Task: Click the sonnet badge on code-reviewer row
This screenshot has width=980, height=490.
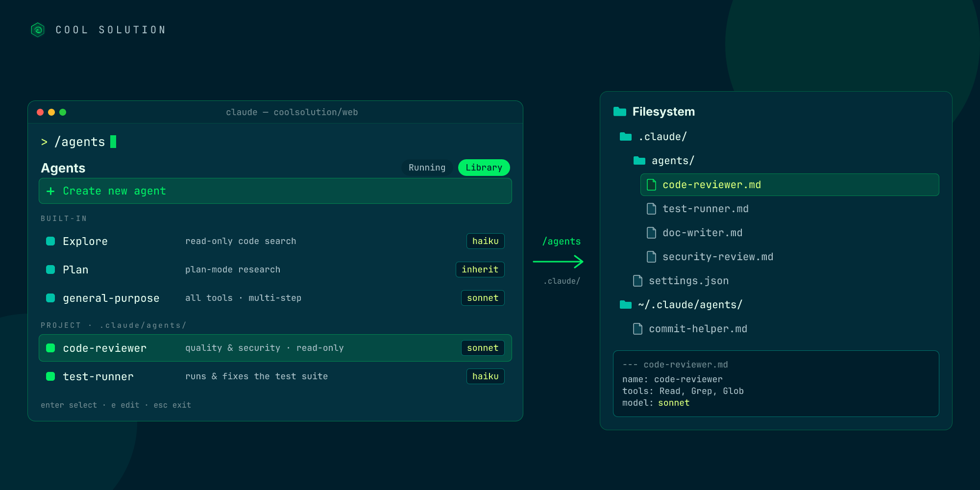Action: 483,348
